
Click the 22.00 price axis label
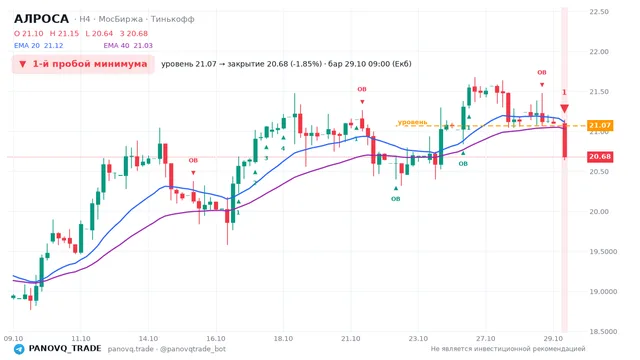(599, 52)
